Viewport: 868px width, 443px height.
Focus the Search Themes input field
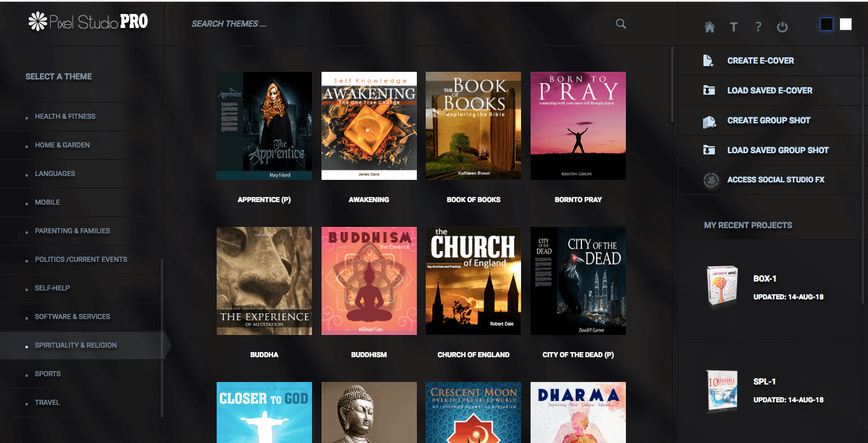pyautogui.click(x=400, y=24)
